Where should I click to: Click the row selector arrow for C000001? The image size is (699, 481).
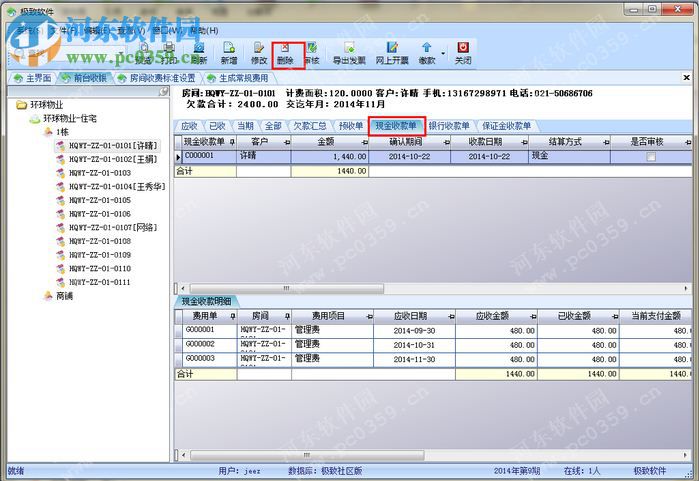click(x=178, y=157)
